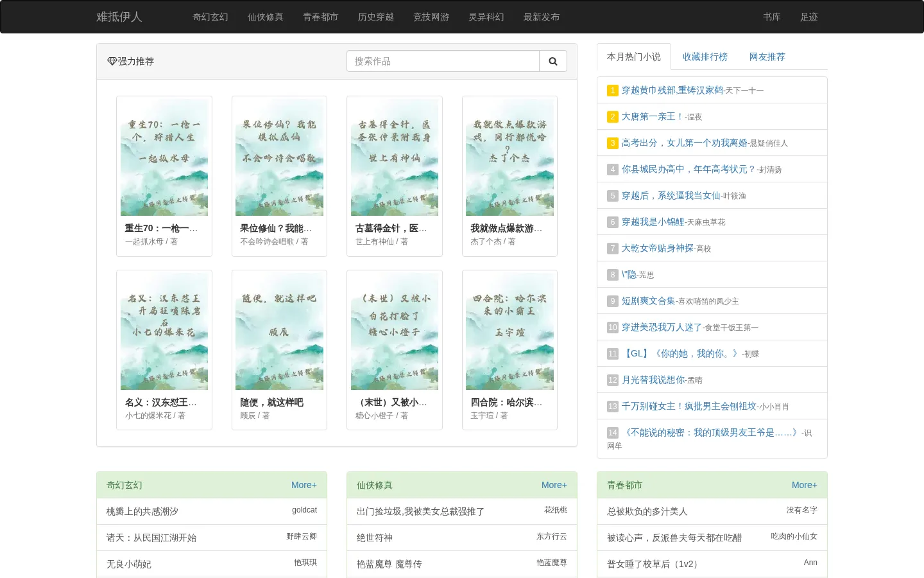Click More+ in the 仙侠修真 section

[554, 485]
